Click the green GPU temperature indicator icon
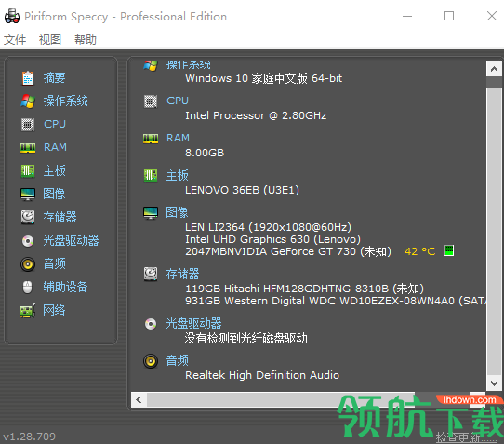Image resolution: width=504 pixels, height=444 pixels. coord(449,250)
